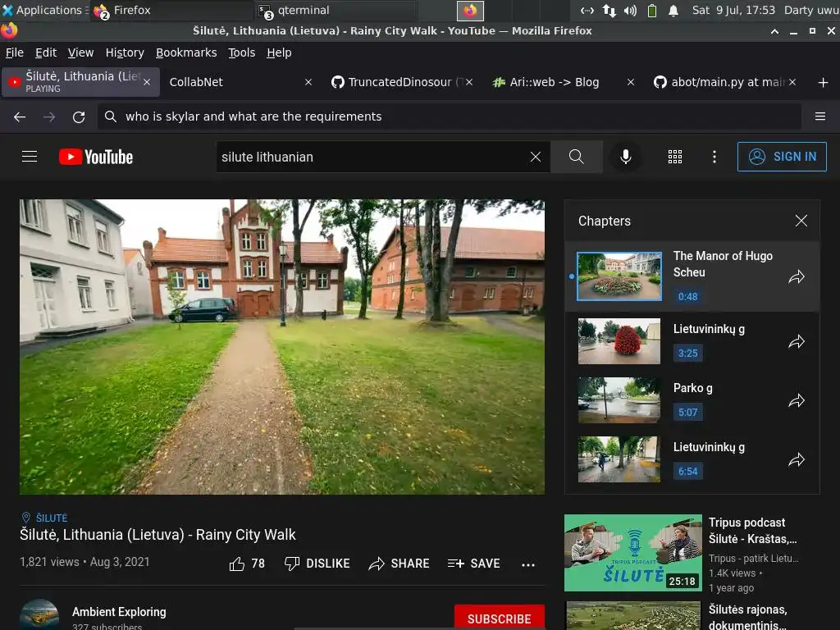This screenshot has height=630, width=840.
Task: Click the 0:48 chapter timestamp
Action: pyautogui.click(x=688, y=296)
